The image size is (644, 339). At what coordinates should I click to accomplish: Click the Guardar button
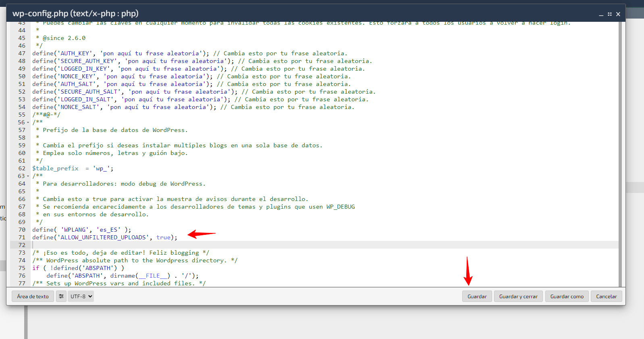(x=477, y=296)
